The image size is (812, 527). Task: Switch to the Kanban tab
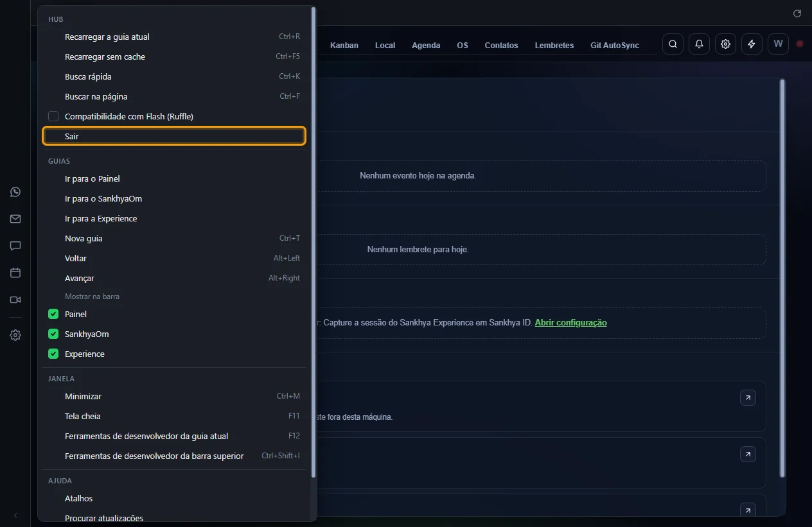click(x=344, y=45)
